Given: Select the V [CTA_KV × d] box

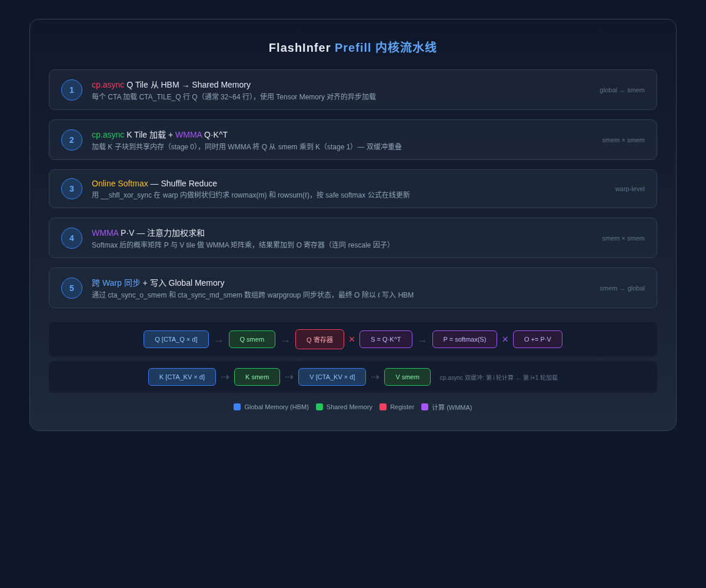Looking at the screenshot, I should 332,377.
